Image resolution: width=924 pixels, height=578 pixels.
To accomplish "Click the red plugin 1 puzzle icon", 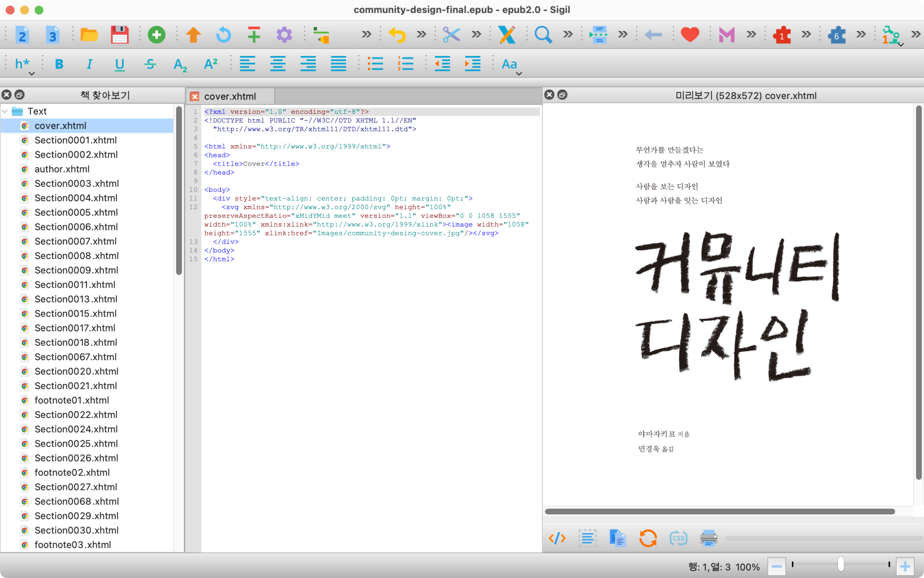I will tap(782, 35).
